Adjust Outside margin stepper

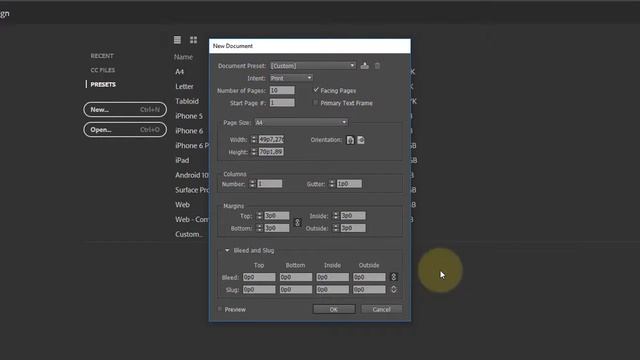[x=336, y=228]
